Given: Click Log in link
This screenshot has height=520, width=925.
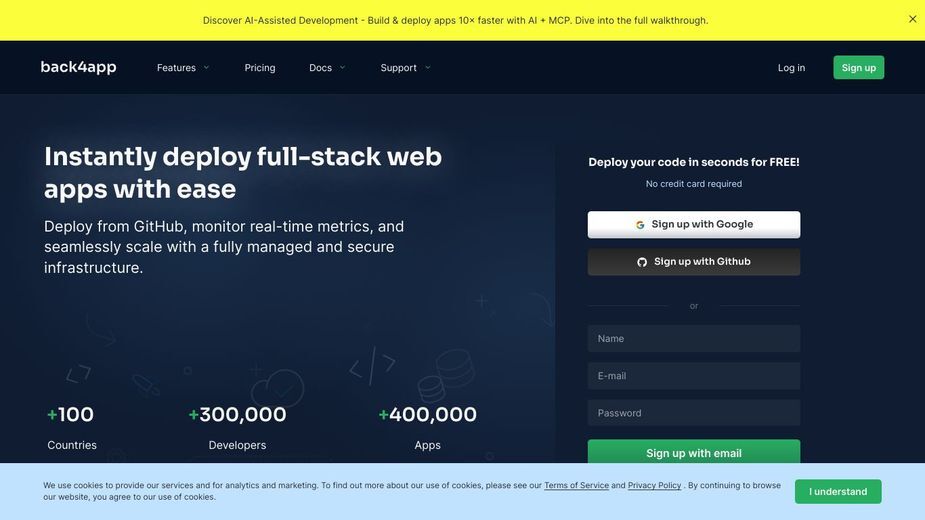Looking at the screenshot, I should [791, 68].
